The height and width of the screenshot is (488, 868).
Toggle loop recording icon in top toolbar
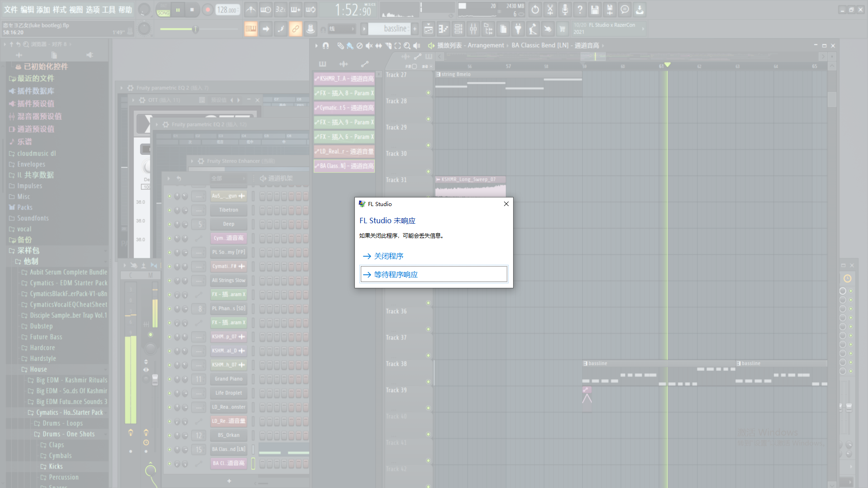click(x=311, y=9)
